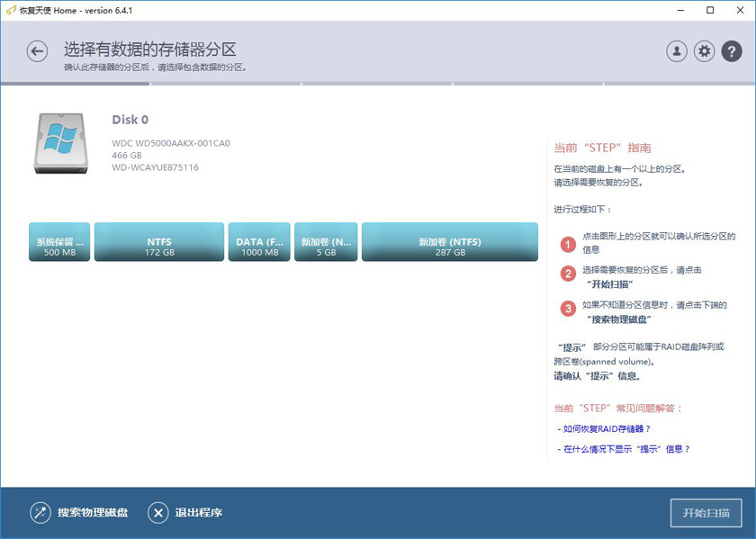Open the user account icon
The width and height of the screenshot is (756, 539).
point(677,50)
